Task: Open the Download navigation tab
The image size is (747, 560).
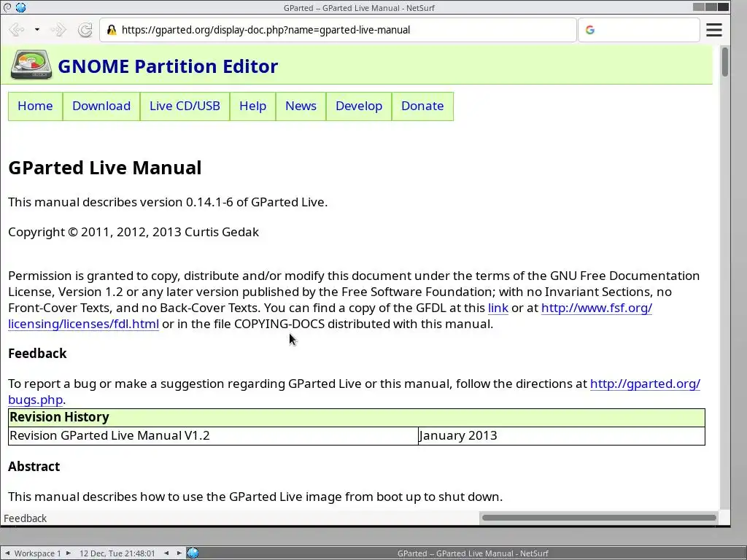Action: (101, 106)
